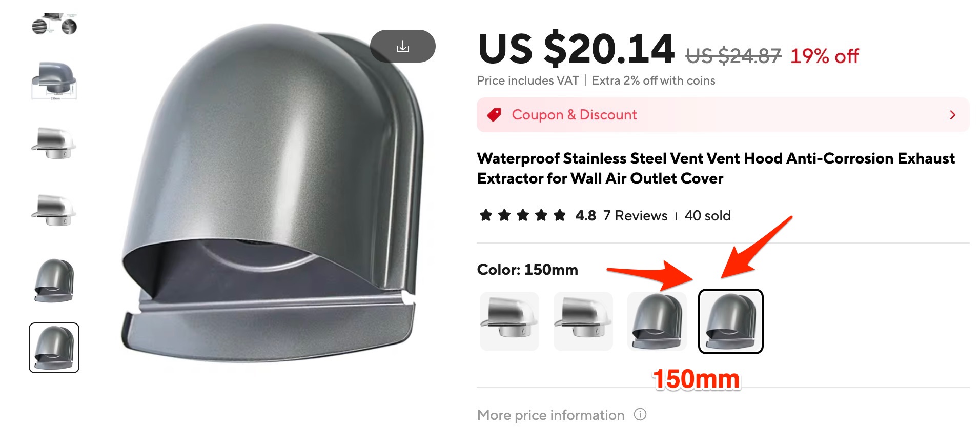Viewport: 980px width, 445px height.
Task: Open the Coupon & Discount banner
Action: tap(723, 115)
